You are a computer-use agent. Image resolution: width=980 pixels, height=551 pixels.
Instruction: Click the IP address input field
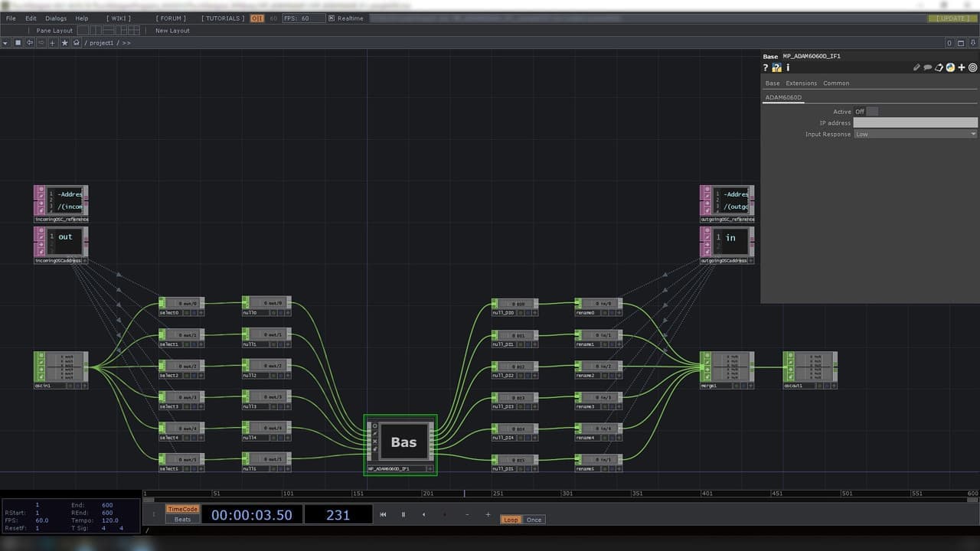click(915, 122)
